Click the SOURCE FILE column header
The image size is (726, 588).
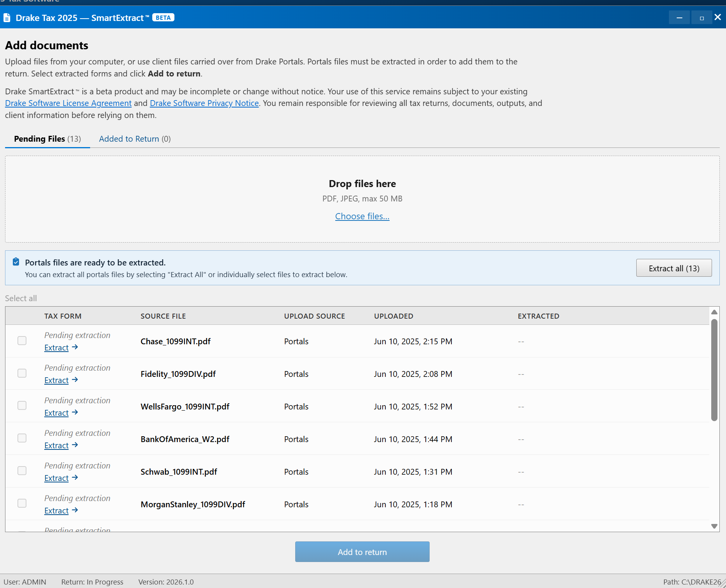(163, 316)
